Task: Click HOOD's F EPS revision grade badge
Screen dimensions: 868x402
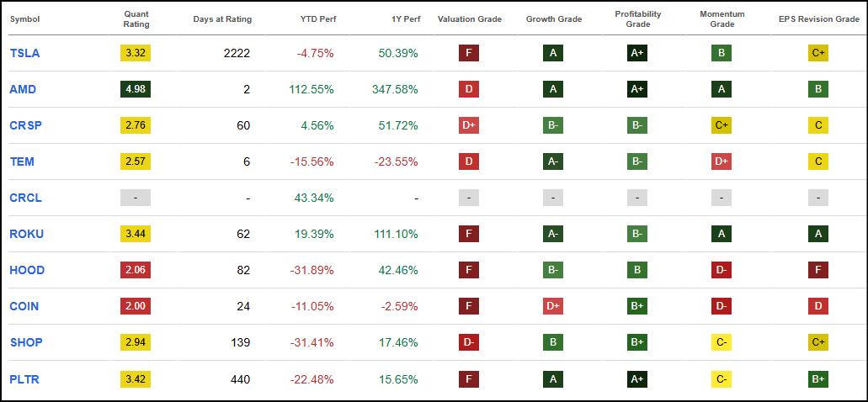Action: [x=818, y=271]
